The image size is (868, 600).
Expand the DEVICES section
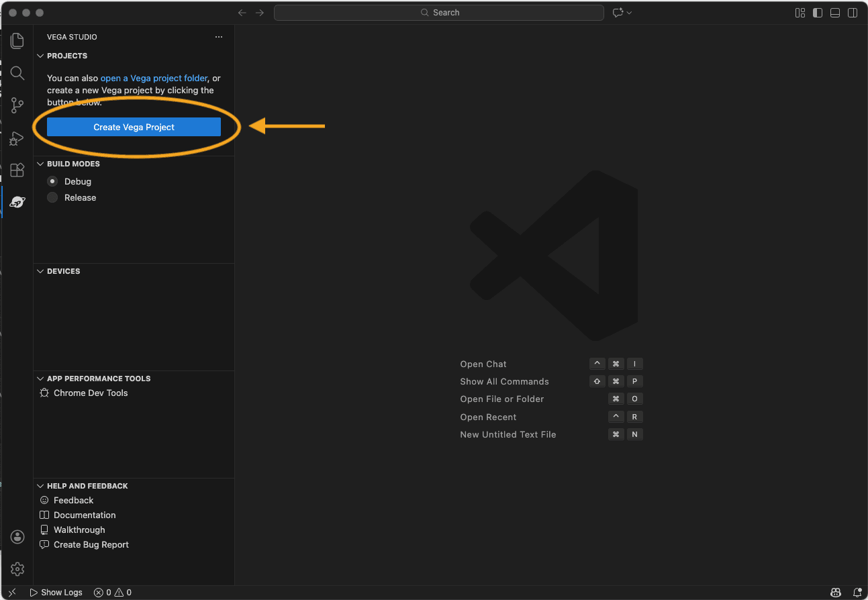(40, 271)
